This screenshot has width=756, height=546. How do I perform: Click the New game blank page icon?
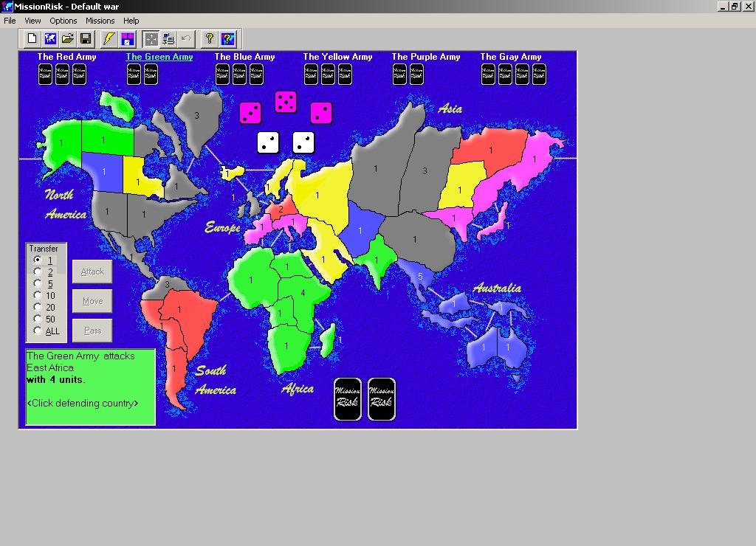click(x=32, y=38)
